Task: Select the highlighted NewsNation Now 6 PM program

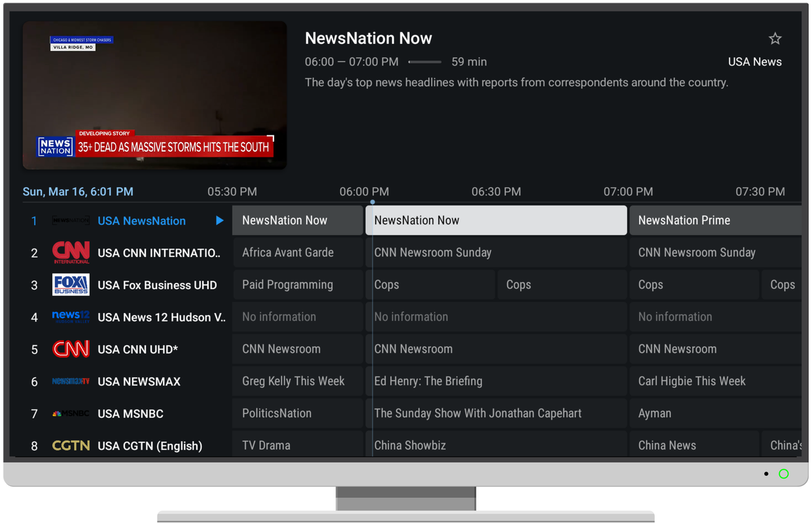Action: [x=496, y=220]
